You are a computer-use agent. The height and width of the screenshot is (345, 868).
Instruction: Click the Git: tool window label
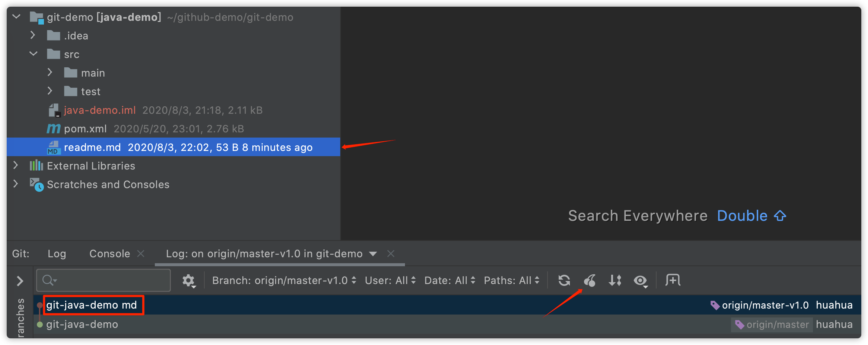coord(21,254)
